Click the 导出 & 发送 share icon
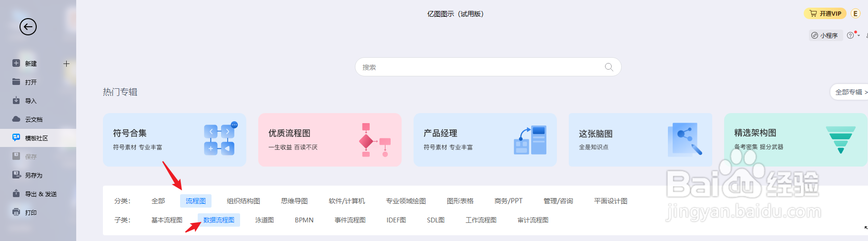 [x=16, y=193]
